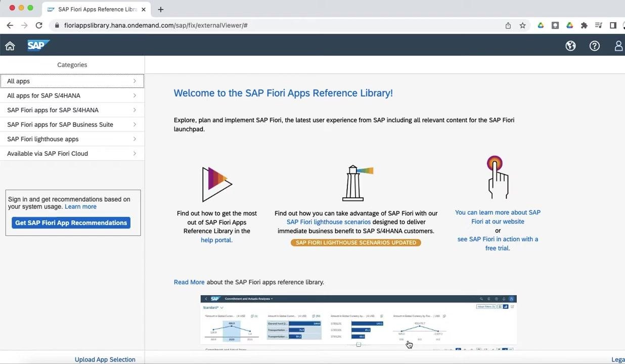The height and width of the screenshot is (364, 625).
Task: Select the All apps category
Action: (x=72, y=81)
